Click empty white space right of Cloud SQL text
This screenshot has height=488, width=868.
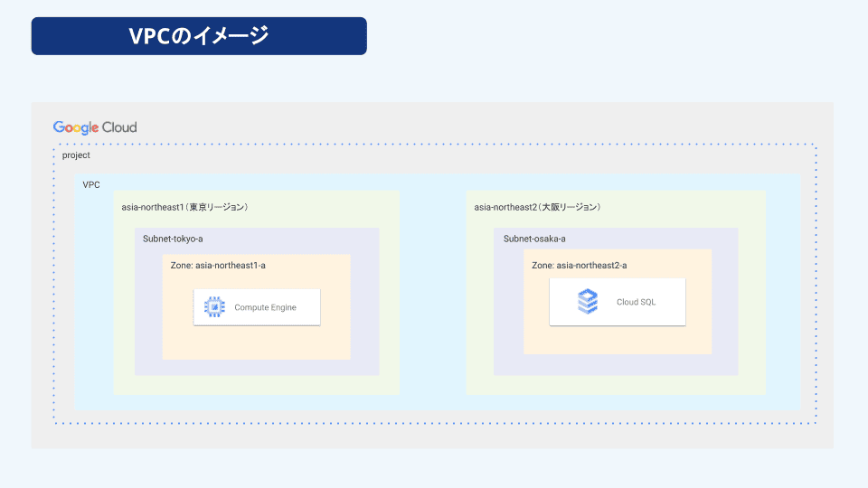click(670, 302)
